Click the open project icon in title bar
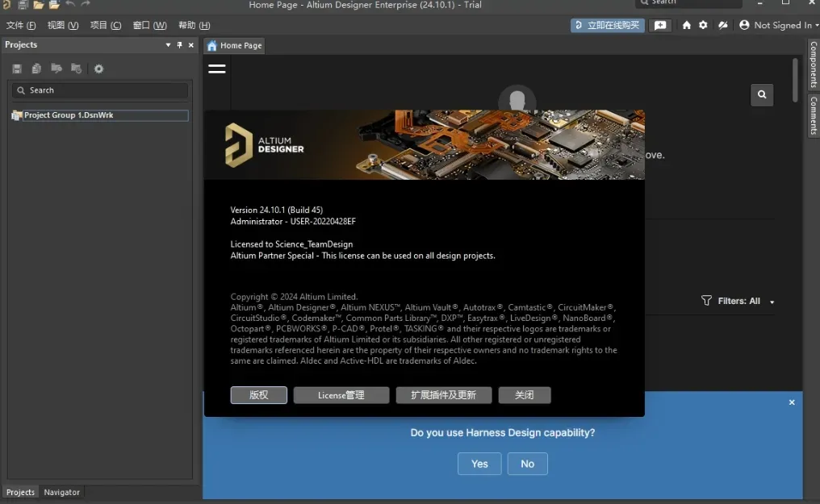 tap(54, 5)
